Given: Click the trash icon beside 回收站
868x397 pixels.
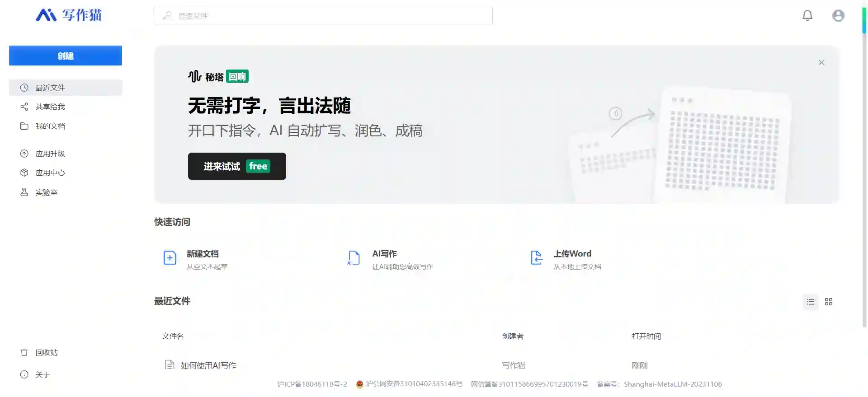Looking at the screenshot, I should pyautogui.click(x=24, y=352).
